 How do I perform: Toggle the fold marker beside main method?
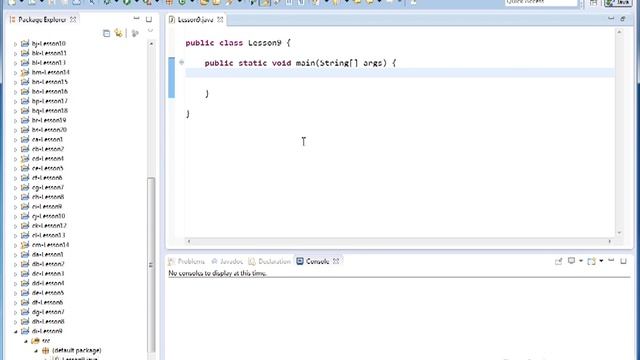click(182, 62)
